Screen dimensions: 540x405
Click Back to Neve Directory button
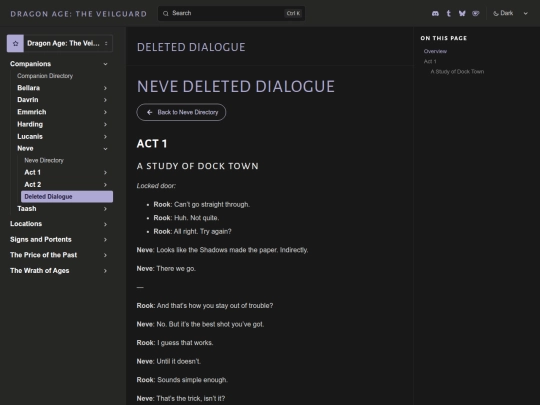(x=181, y=112)
